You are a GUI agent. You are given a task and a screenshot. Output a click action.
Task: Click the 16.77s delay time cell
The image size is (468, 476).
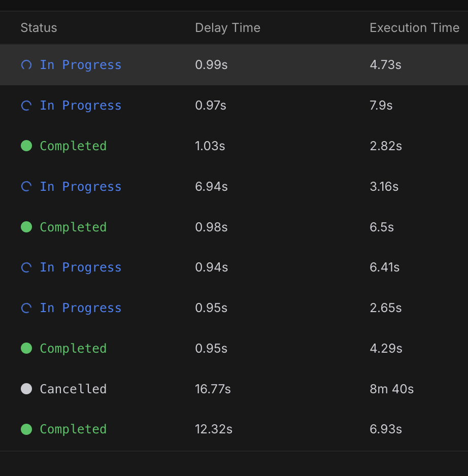coord(213,389)
